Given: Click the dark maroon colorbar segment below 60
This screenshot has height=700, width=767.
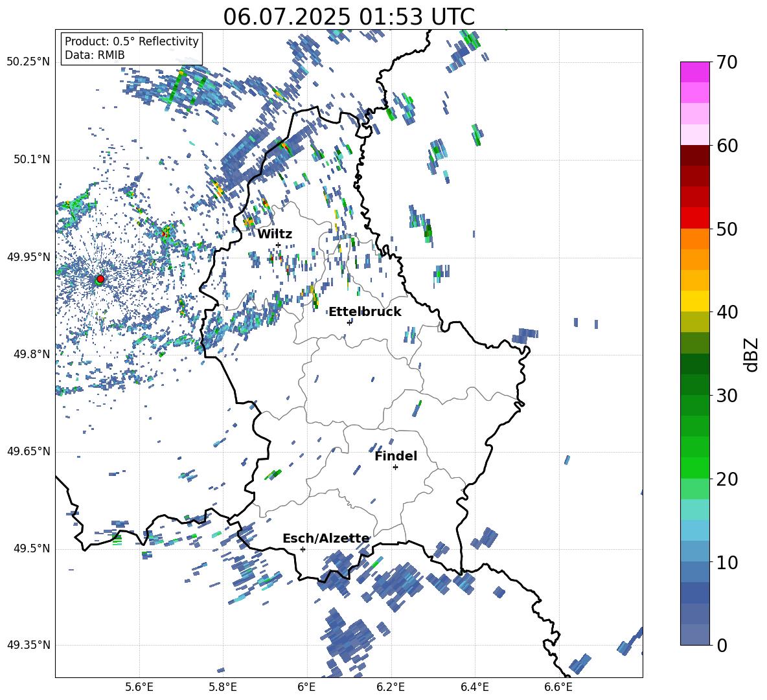Looking at the screenshot, I should tap(695, 155).
